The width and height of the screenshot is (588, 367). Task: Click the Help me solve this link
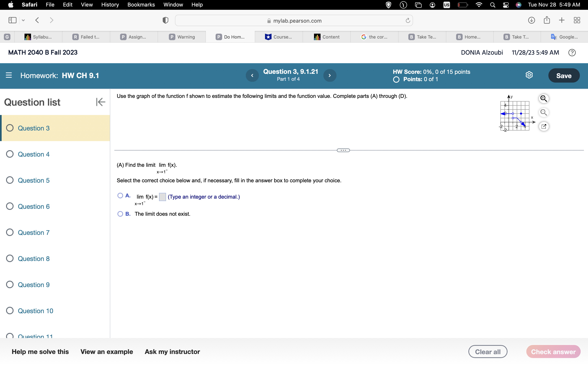[40, 352]
